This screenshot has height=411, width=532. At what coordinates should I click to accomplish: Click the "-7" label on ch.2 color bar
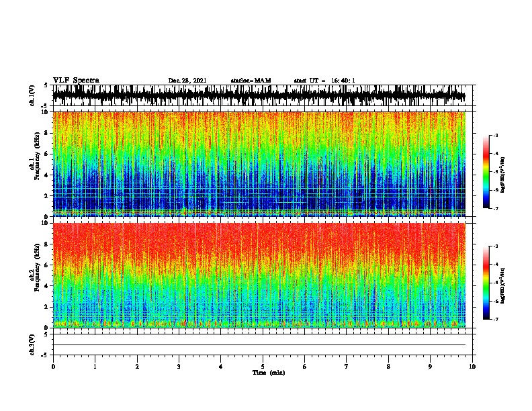pos(495,319)
